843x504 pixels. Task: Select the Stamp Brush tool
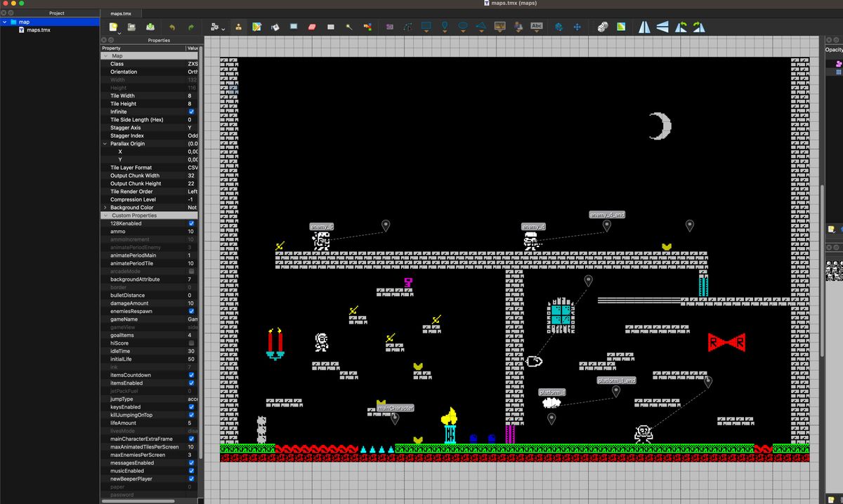click(239, 27)
